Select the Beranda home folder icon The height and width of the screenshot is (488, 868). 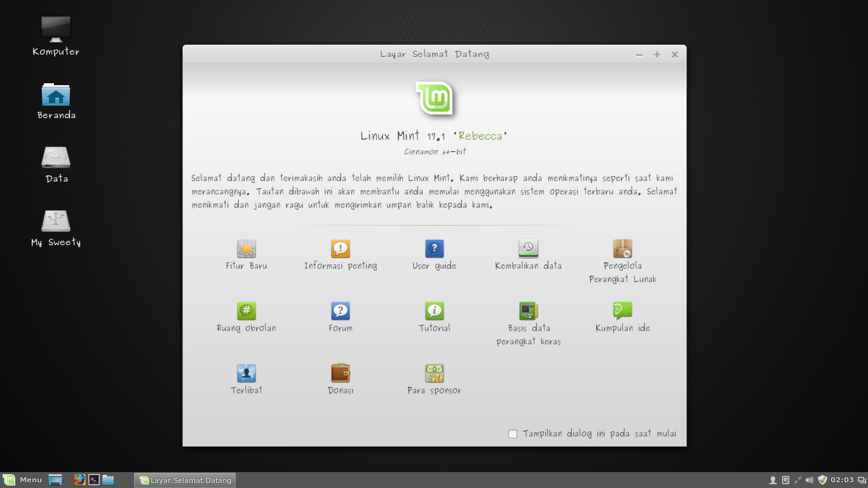point(56,100)
